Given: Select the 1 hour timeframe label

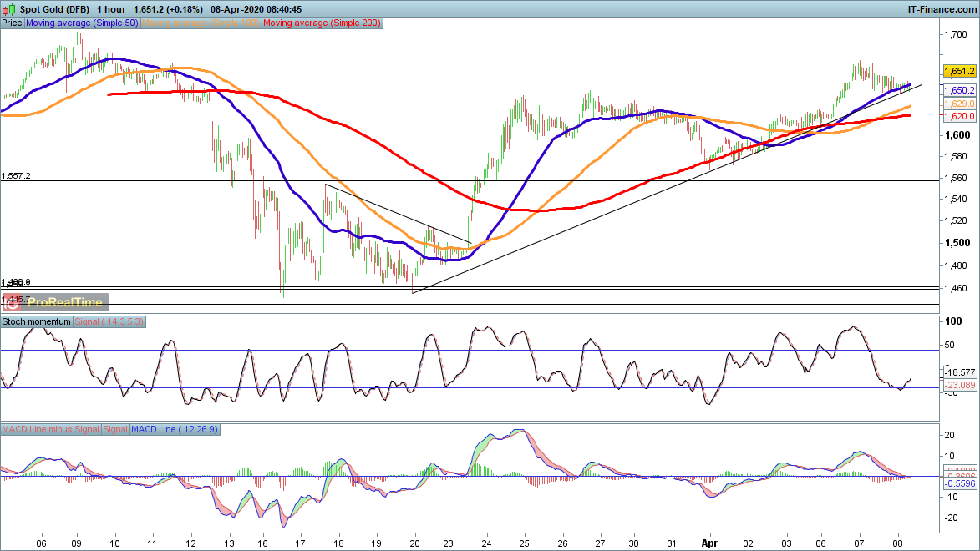Looking at the screenshot, I should point(111,9).
